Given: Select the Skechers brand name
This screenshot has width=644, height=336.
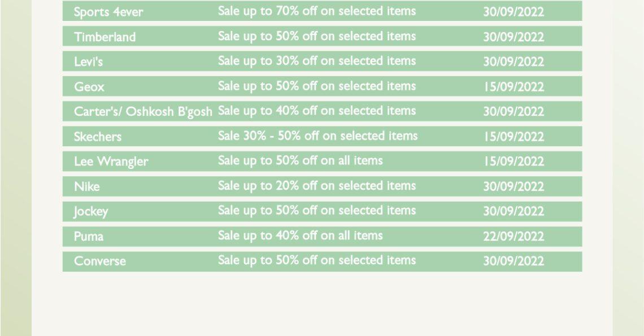Looking at the screenshot, I should click(98, 136).
